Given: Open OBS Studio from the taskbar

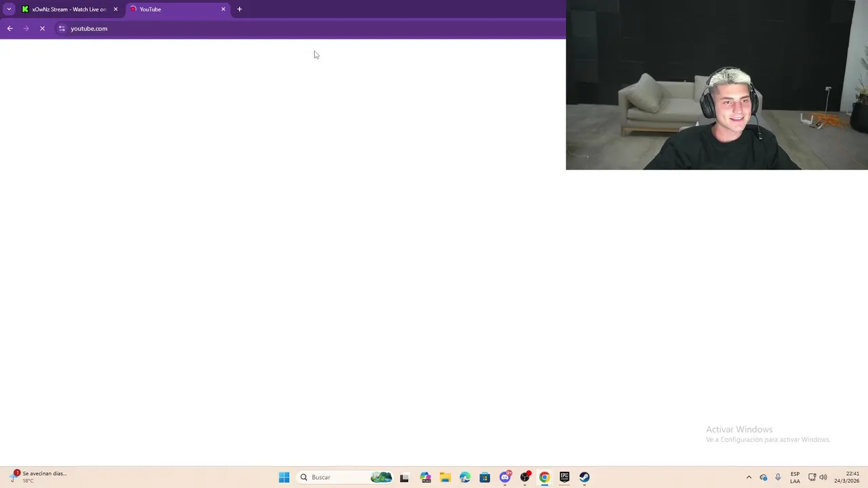Looking at the screenshot, I should tap(525, 477).
